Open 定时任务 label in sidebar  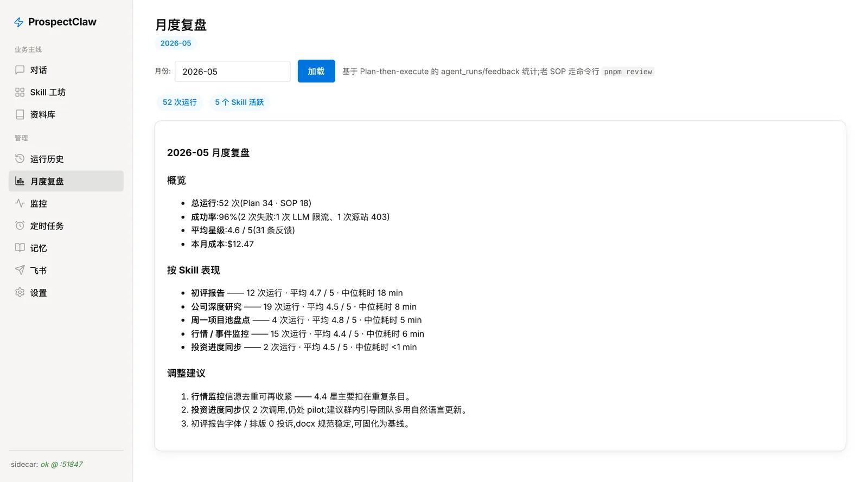[x=47, y=226]
